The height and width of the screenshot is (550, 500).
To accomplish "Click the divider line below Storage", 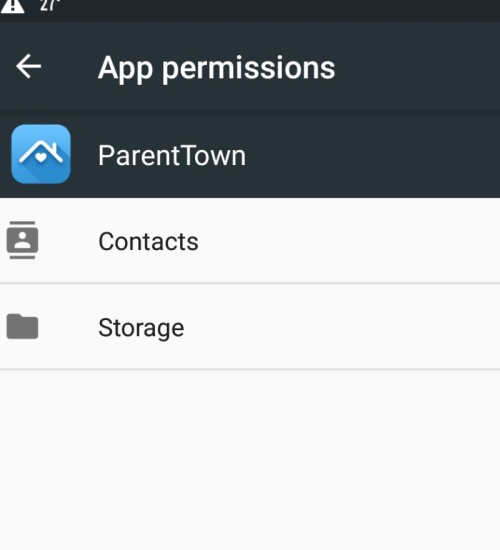I will [250, 369].
